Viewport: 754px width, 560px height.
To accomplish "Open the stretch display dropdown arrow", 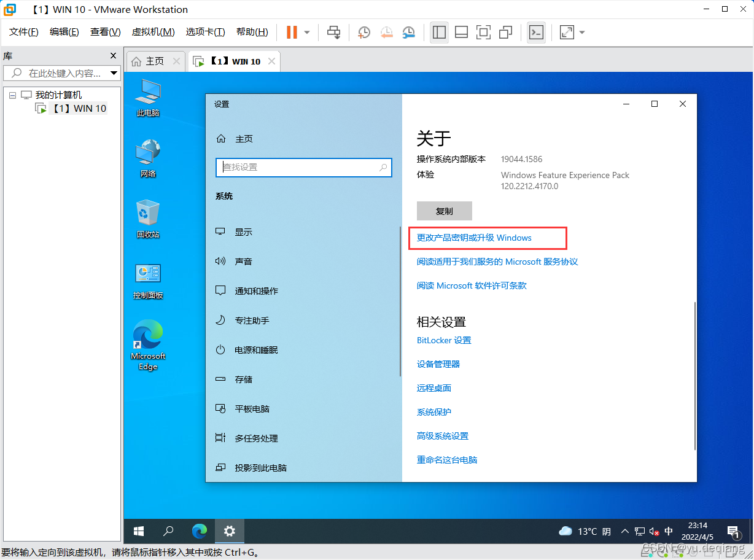I will (582, 32).
